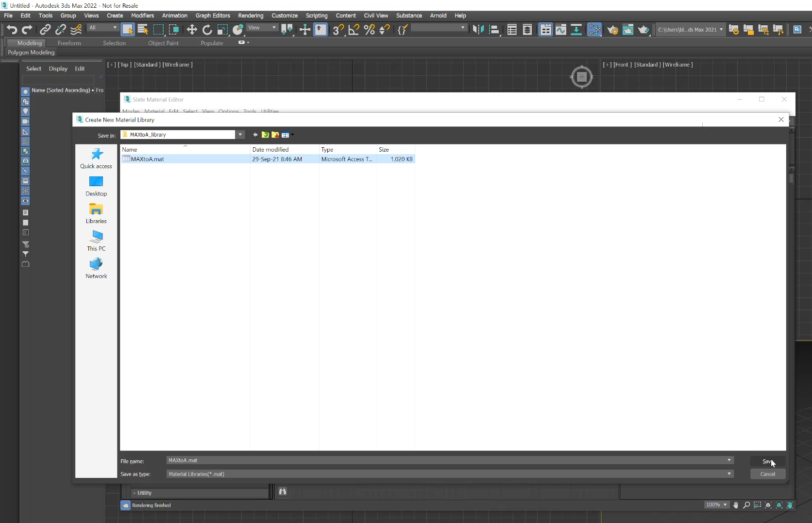Expand the File name dropdown arrow

(729, 460)
